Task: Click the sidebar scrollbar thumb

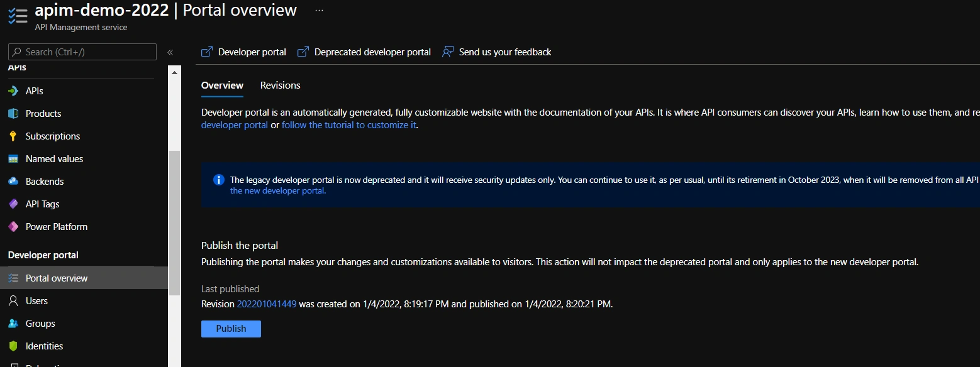Action: [174, 223]
